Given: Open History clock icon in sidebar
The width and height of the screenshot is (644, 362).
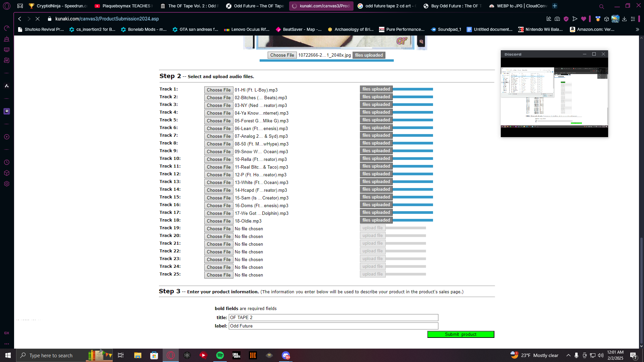Looking at the screenshot, I should pyautogui.click(x=7, y=162).
